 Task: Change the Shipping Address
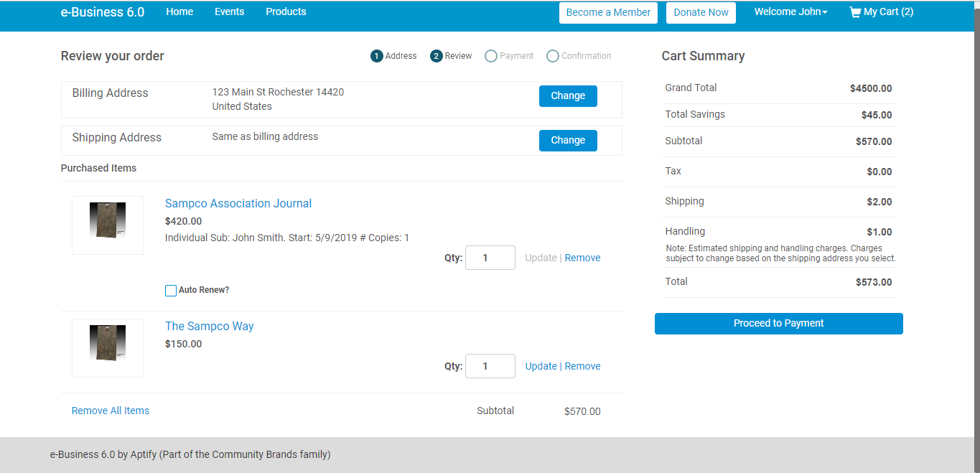[568, 140]
